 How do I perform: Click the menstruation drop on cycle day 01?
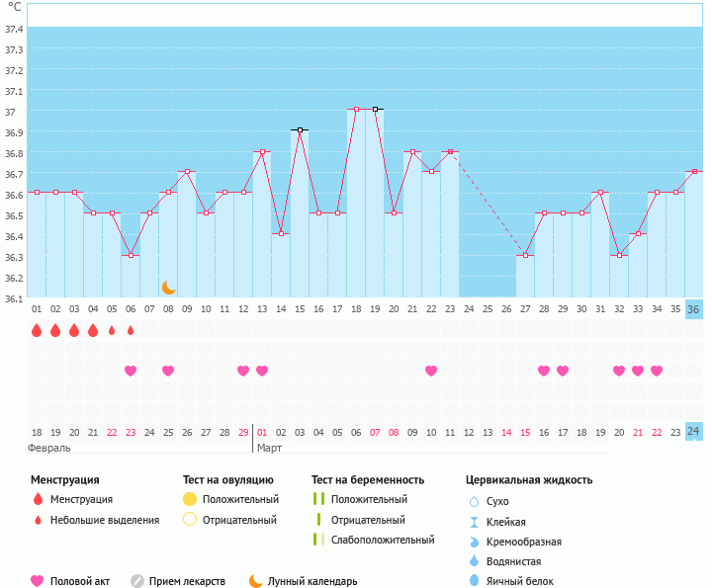click(37, 330)
